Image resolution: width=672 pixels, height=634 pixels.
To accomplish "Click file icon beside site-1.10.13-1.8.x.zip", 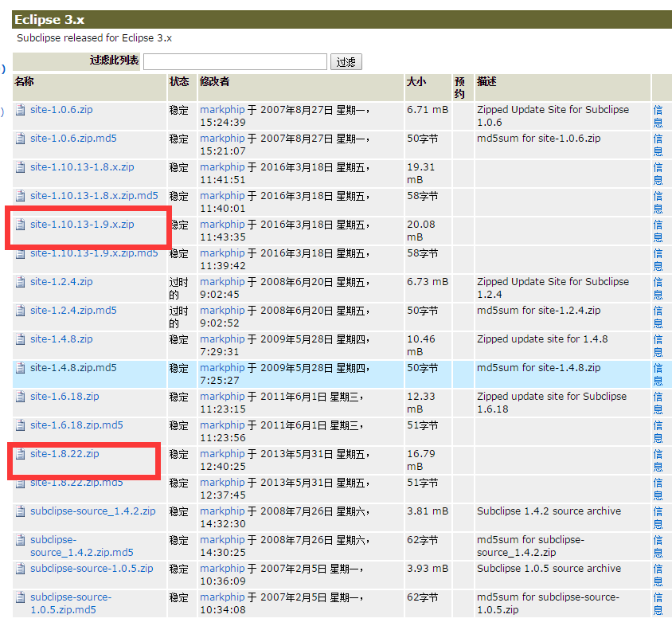I will [x=20, y=167].
